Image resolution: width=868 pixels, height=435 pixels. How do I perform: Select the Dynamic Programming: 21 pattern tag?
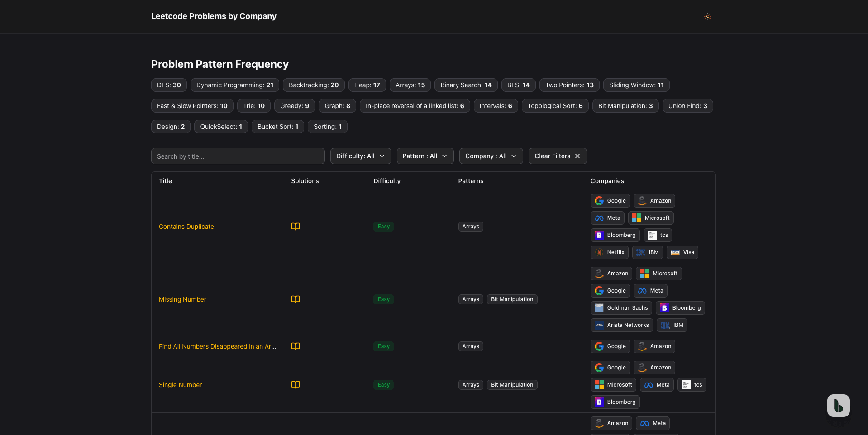pyautogui.click(x=234, y=85)
